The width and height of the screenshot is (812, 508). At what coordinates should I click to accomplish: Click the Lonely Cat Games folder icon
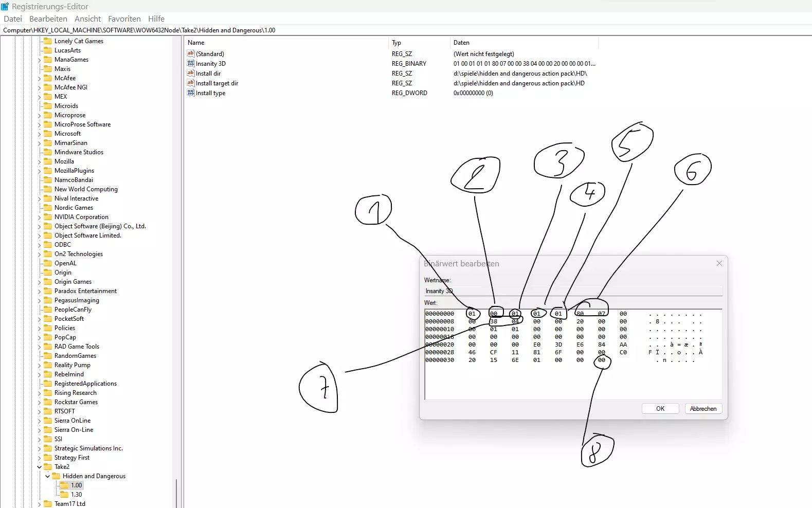coord(48,41)
